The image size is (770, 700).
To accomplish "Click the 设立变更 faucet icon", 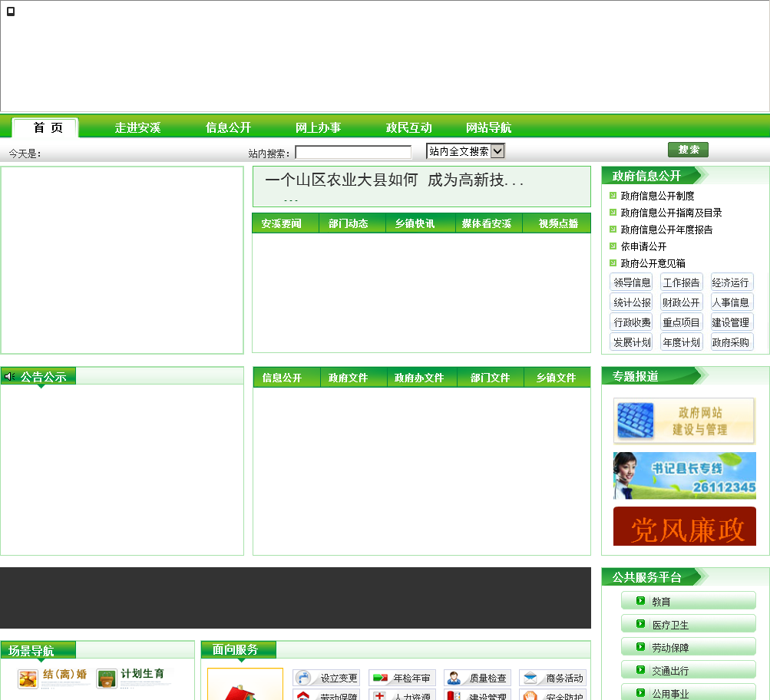I will pyautogui.click(x=303, y=678).
